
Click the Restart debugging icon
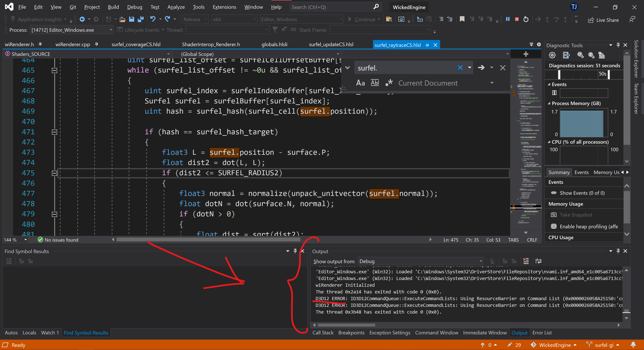tap(526, 19)
